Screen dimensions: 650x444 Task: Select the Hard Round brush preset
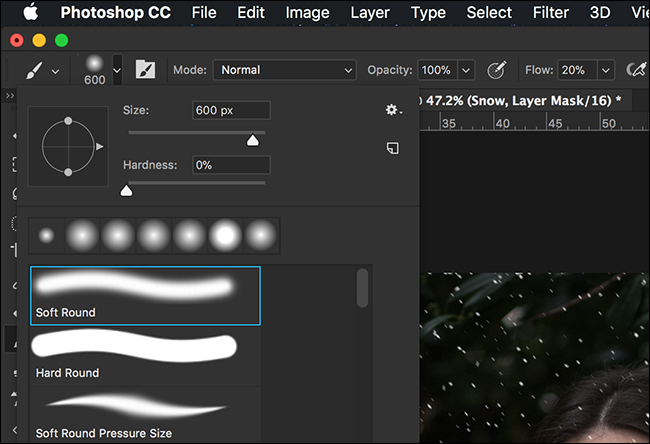[146, 357]
